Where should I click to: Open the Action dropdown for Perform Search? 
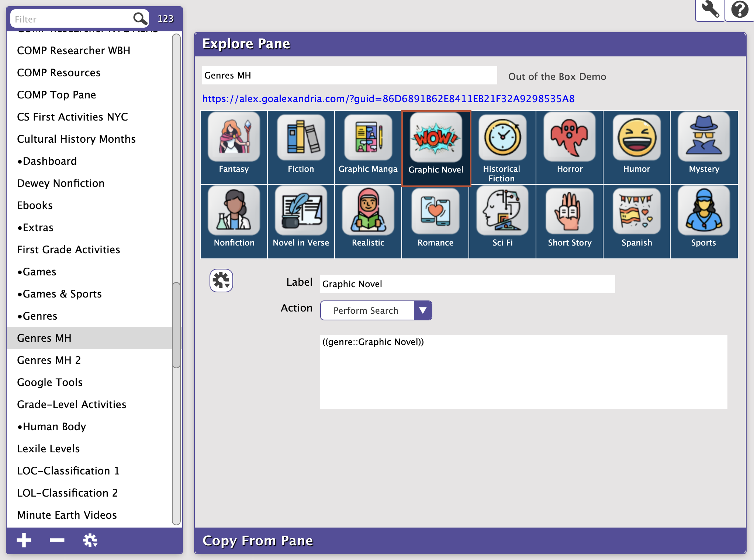pos(423,310)
